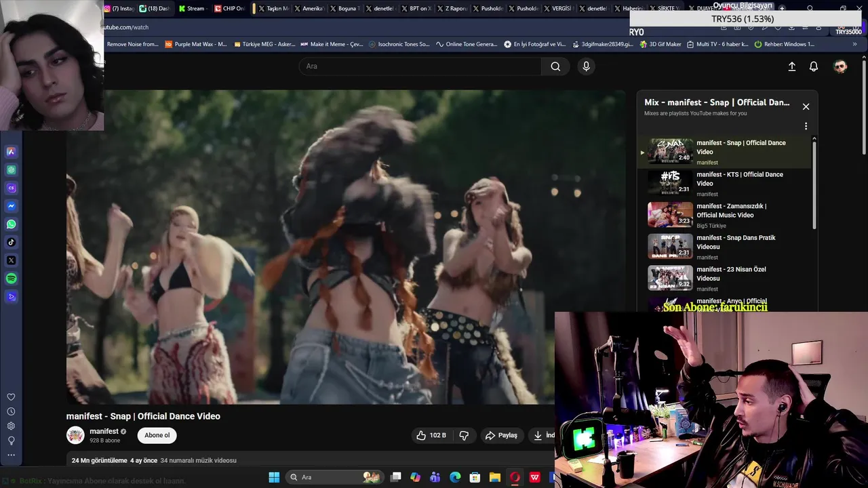Click the browser address bar URL
868x488 pixels.
[x=125, y=27]
